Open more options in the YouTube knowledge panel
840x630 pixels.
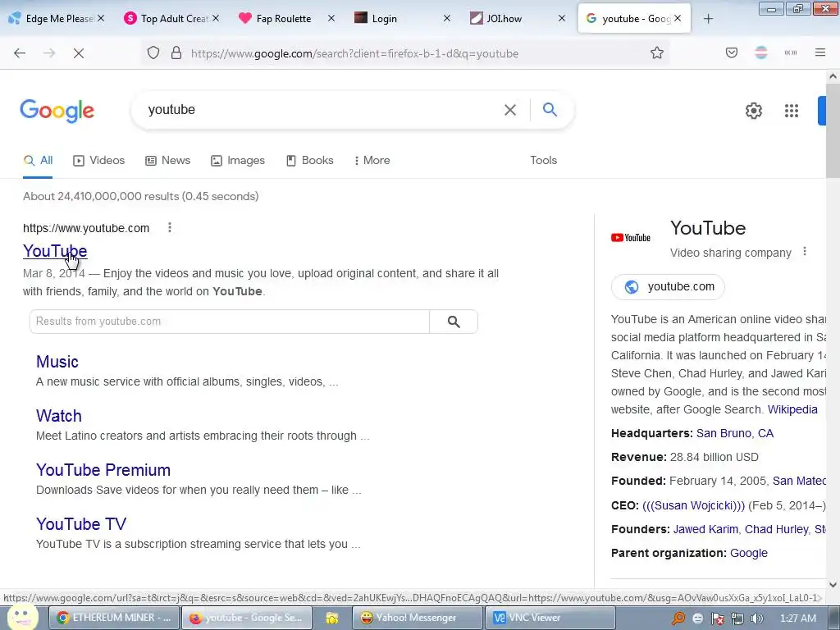804,251
